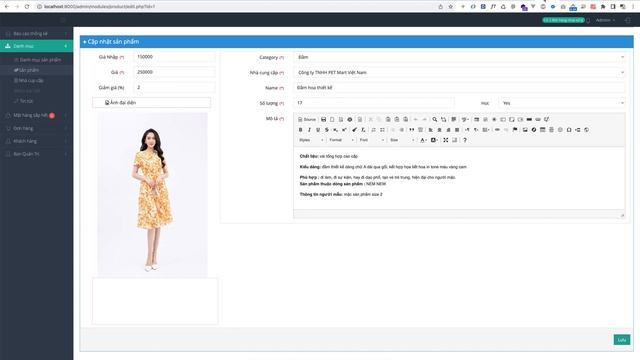Click the New Page icon in the editor
Viewport: 640px width, 360px height.
tap(332, 120)
